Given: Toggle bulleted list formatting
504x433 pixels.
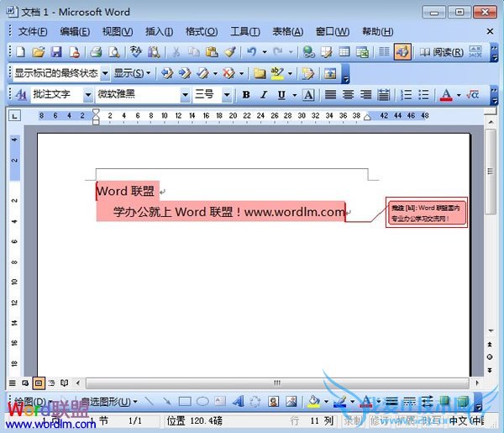Looking at the screenshot, I should point(423,95).
